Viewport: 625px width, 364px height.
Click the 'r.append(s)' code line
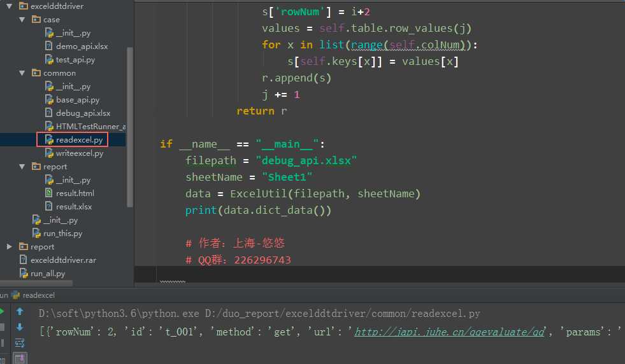pyautogui.click(x=296, y=78)
